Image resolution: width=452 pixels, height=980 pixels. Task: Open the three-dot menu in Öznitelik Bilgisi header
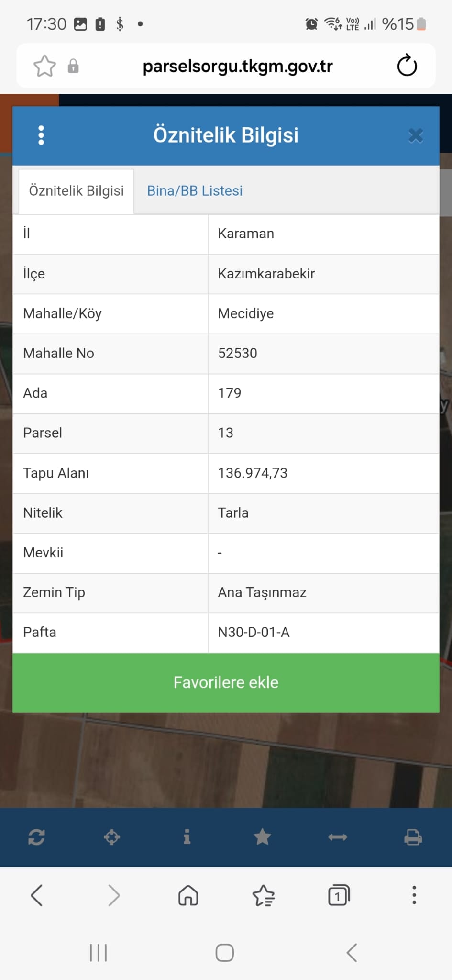click(41, 135)
